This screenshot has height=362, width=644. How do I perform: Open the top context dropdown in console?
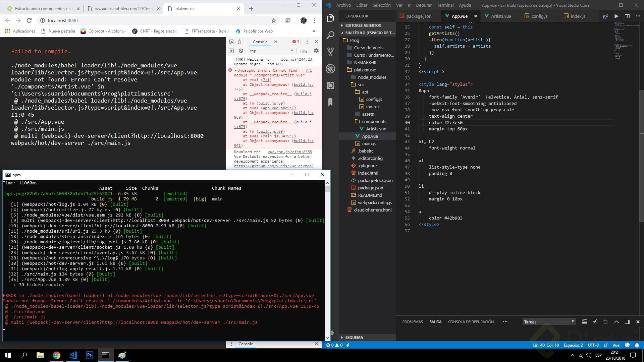point(271,51)
